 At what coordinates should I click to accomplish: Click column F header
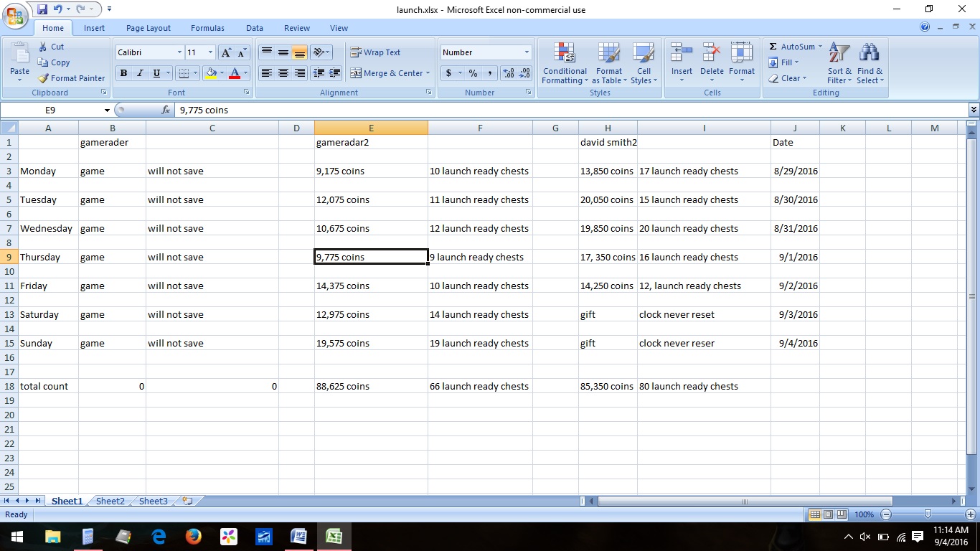pyautogui.click(x=480, y=128)
